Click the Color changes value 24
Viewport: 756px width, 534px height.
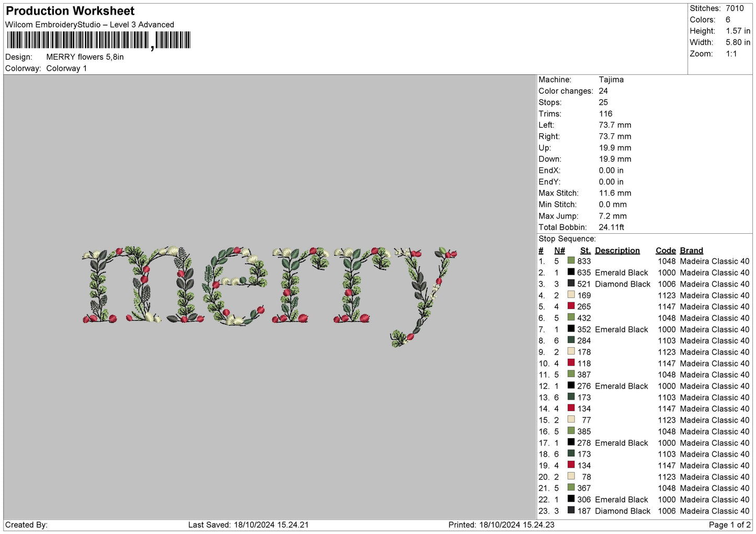click(603, 91)
